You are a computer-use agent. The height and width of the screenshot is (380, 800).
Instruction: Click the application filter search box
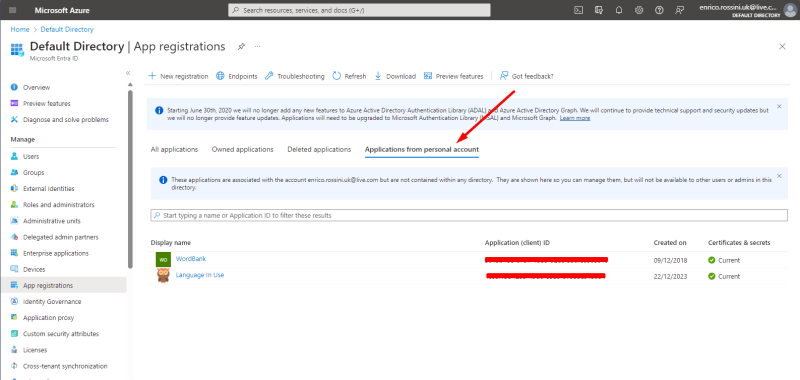[469, 215]
